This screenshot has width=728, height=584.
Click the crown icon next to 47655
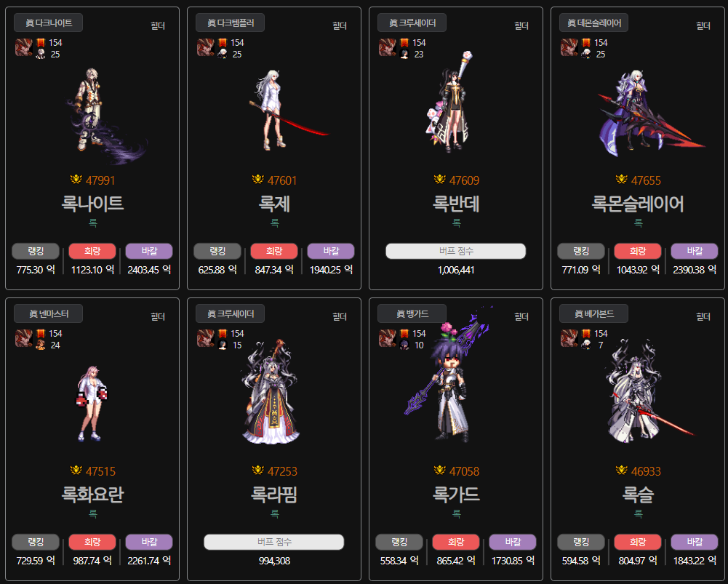pos(622,179)
